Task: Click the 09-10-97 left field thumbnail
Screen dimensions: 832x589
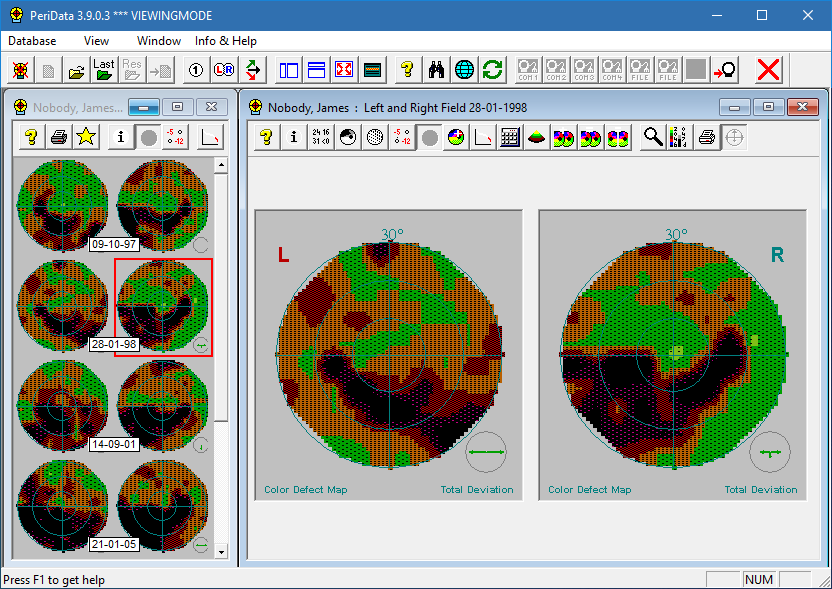Action: 61,204
